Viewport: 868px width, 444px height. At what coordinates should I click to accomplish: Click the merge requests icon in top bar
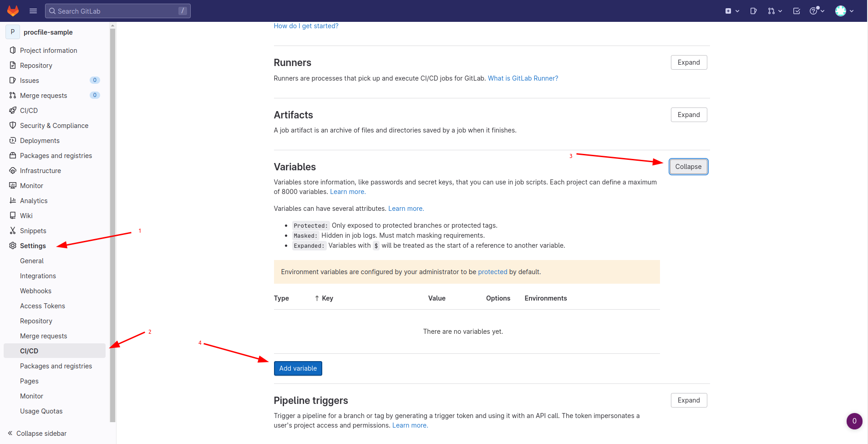point(772,10)
